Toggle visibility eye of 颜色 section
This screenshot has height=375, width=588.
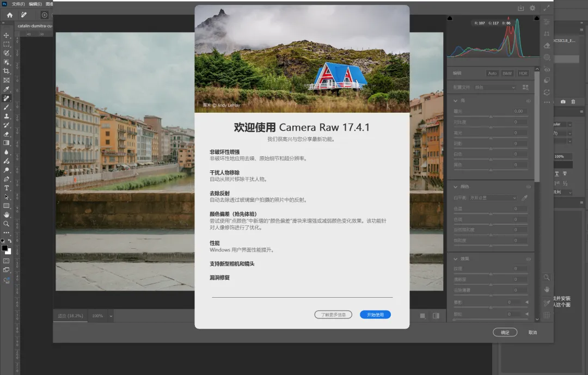pos(528,187)
